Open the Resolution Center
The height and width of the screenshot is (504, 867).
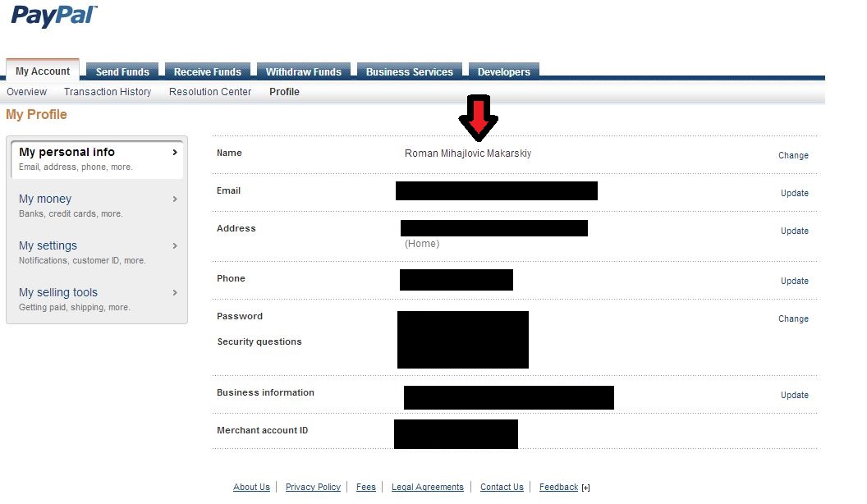tap(210, 92)
